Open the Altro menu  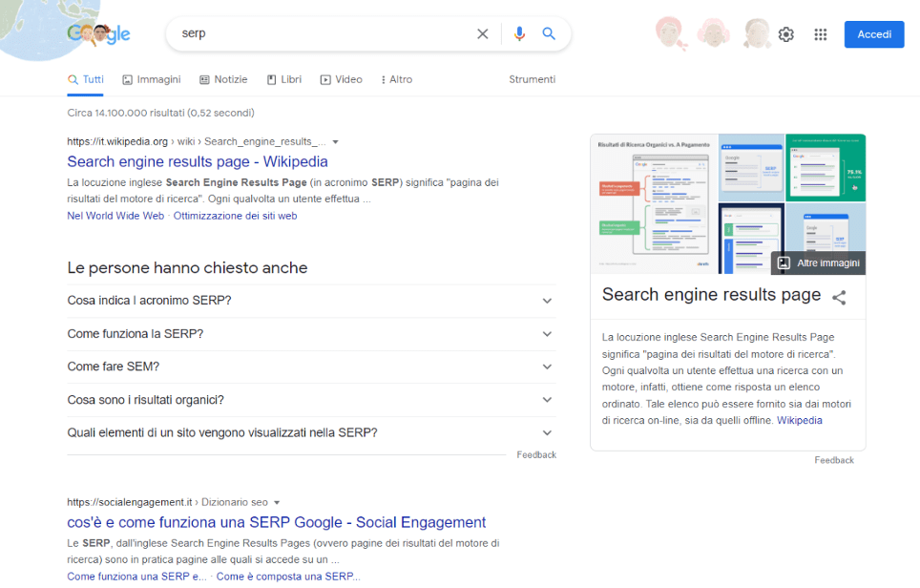pyautogui.click(x=397, y=80)
